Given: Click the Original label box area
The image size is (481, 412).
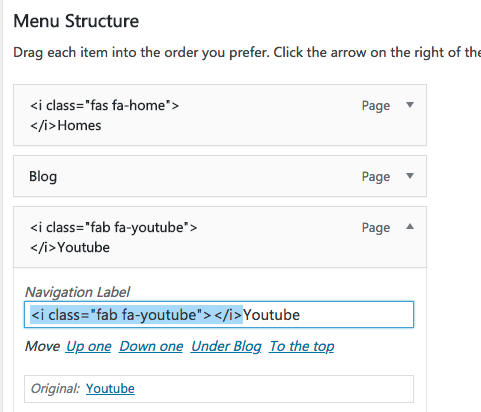Looking at the screenshot, I should coord(219,389).
